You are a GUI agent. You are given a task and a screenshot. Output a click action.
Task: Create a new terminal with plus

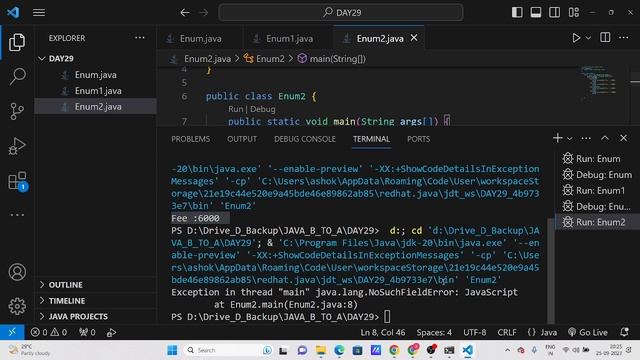point(557,138)
